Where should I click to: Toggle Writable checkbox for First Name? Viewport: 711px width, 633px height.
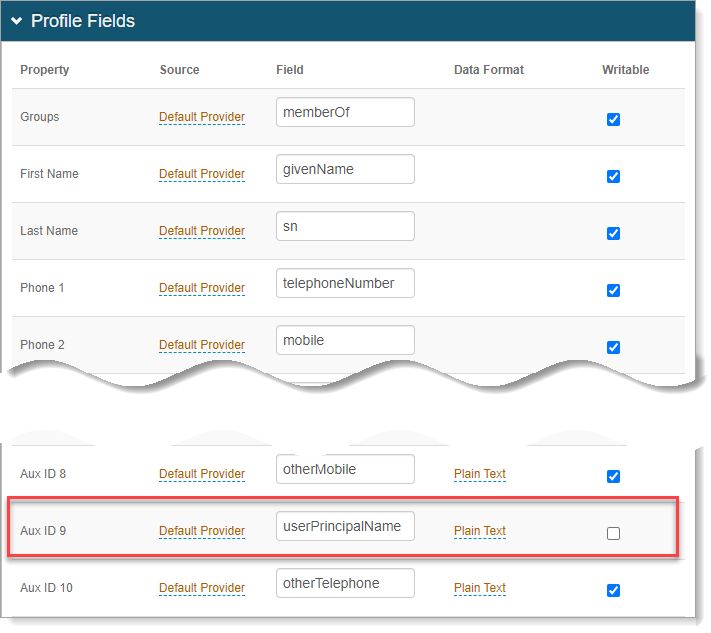[x=613, y=176]
